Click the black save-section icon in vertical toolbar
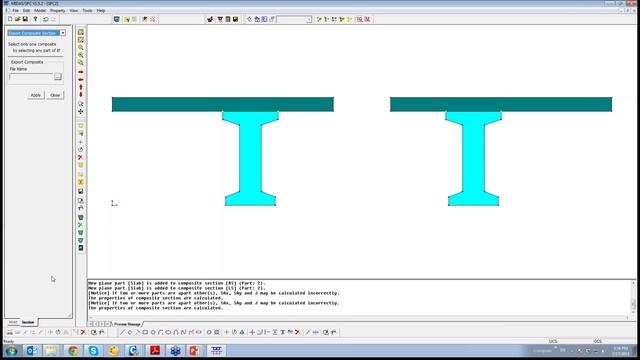The image size is (640, 360). pos(81,191)
